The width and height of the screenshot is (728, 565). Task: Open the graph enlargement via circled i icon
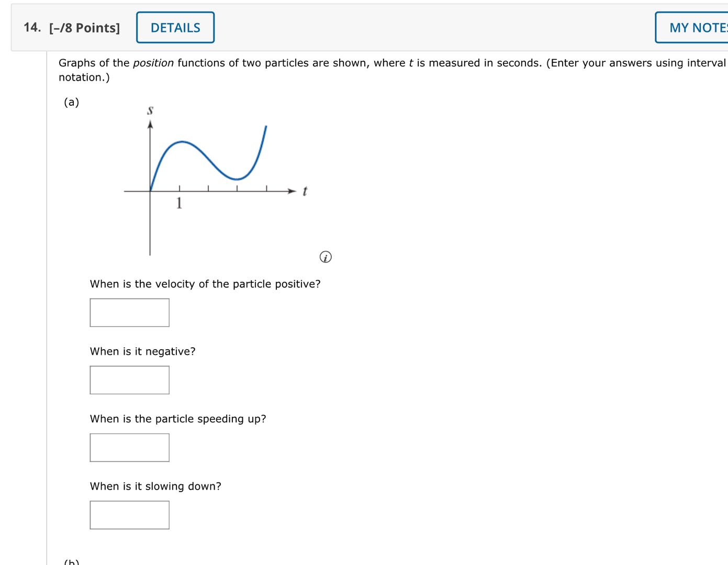(x=326, y=258)
